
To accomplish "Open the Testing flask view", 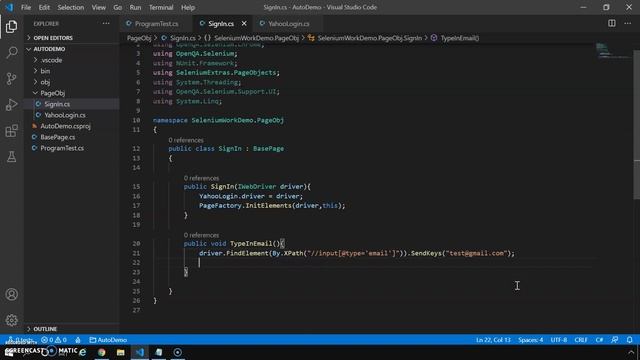I will click(11, 157).
